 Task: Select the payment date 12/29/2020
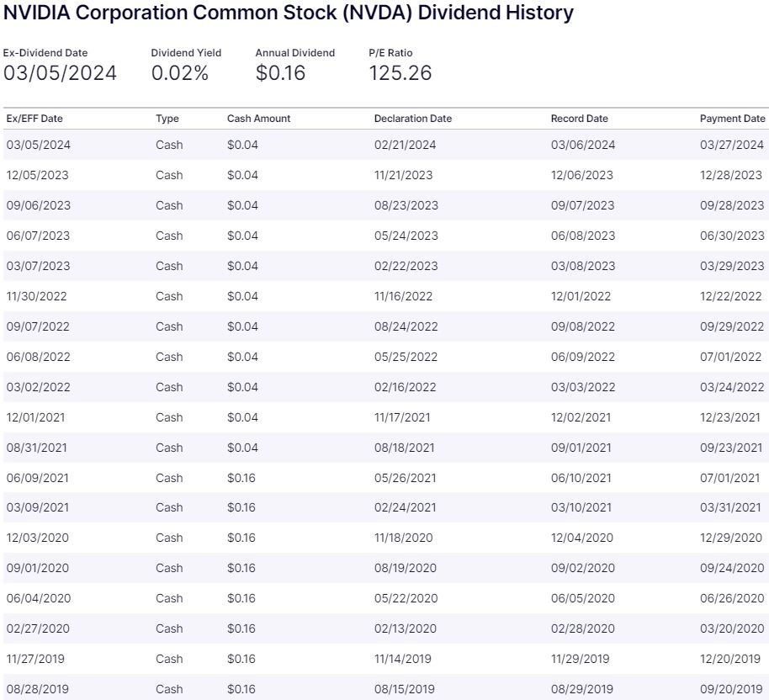[x=732, y=538]
